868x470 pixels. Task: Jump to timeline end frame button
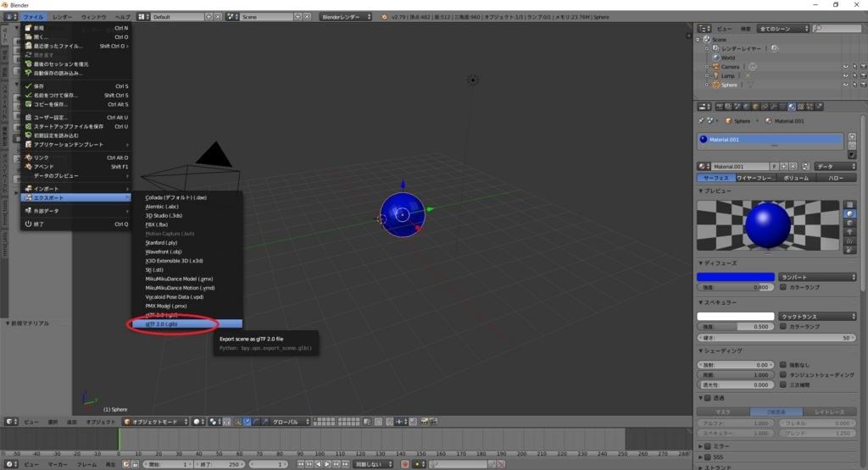coord(346,464)
